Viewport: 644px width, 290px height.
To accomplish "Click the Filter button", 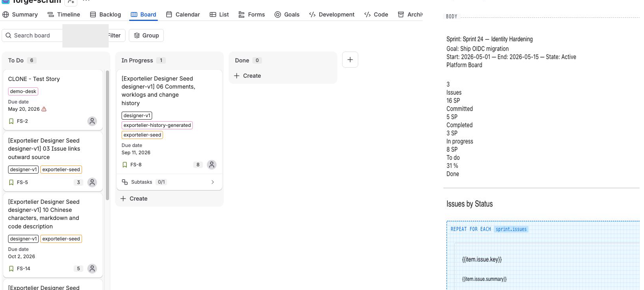I will (x=117, y=35).
